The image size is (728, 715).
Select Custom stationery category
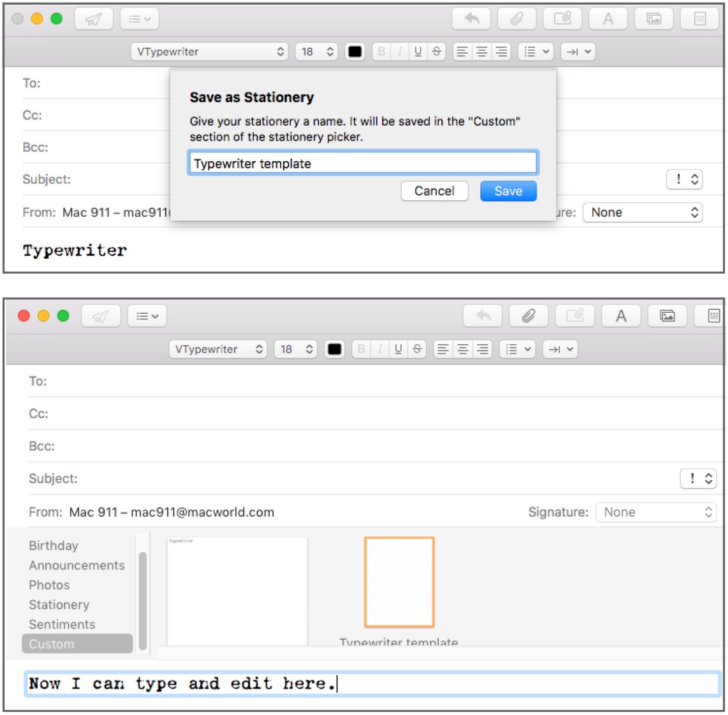coord(77,644)
